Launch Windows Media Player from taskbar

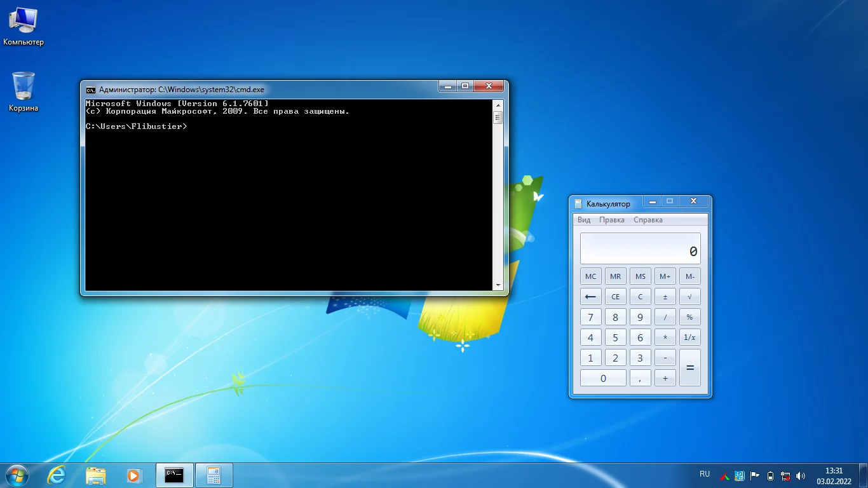tap(133, 475)
